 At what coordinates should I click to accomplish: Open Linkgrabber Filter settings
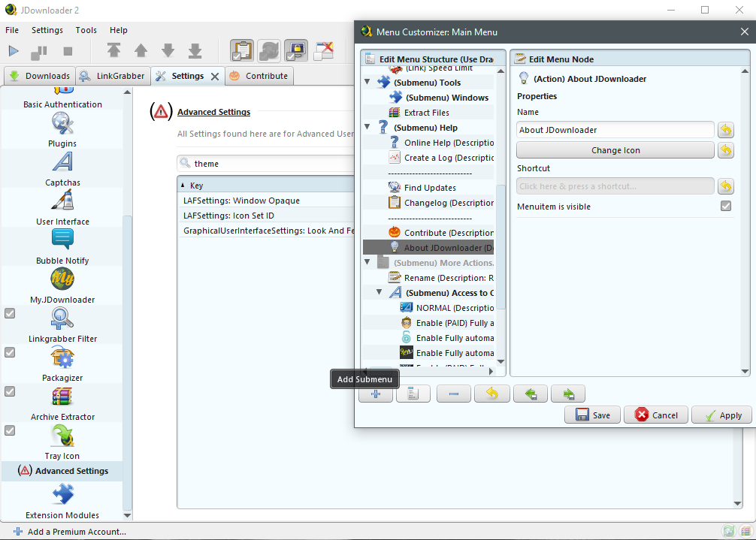click(x=62, y=324)
